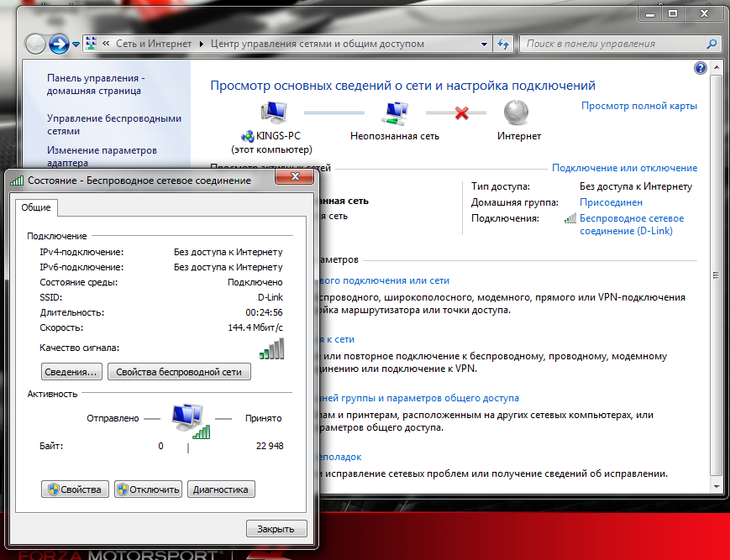
Task: Click 'Сеть и Интернет' breadcrumb
Action: pos(154,44)
